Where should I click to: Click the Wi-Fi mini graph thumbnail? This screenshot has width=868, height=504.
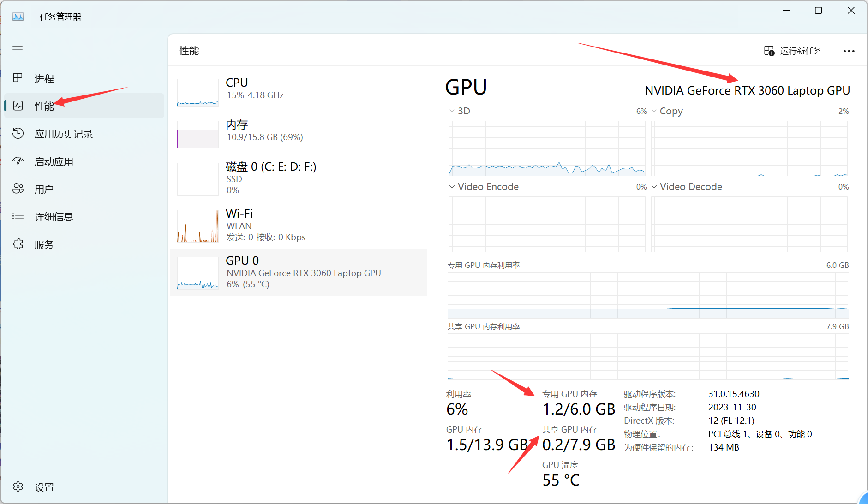198,226
